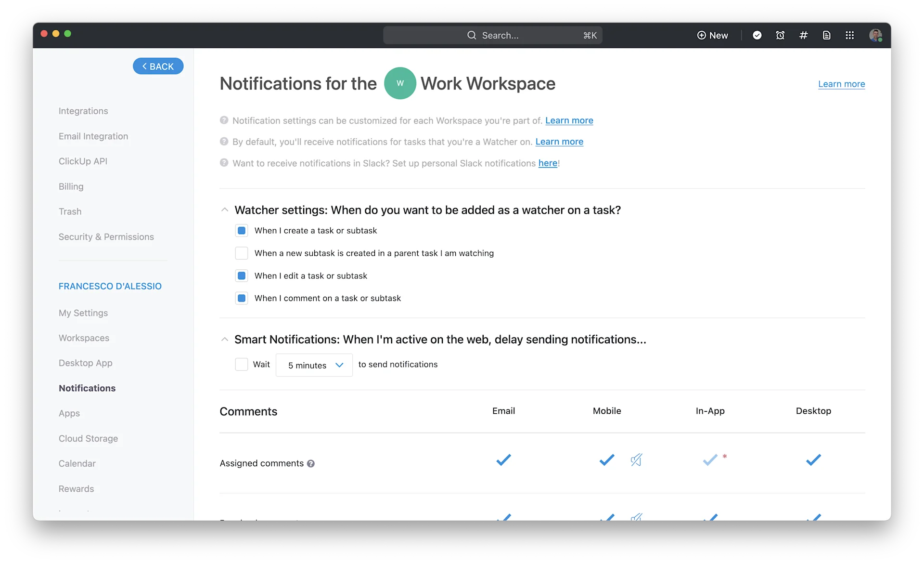Toggle mobile sound icon for Assigned comments
924x564 pixels.
click(636, 460)
